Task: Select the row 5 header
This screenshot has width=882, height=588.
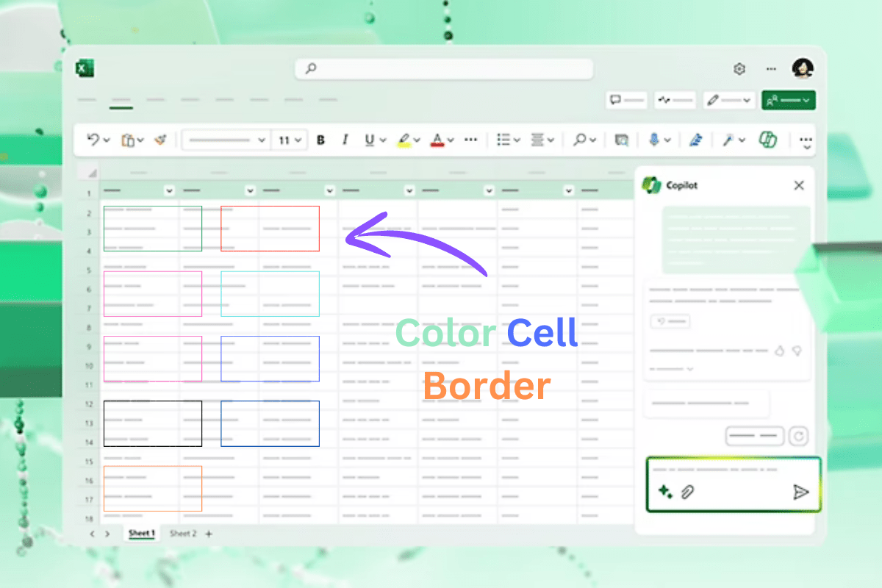Action: [x=88, y=270]
